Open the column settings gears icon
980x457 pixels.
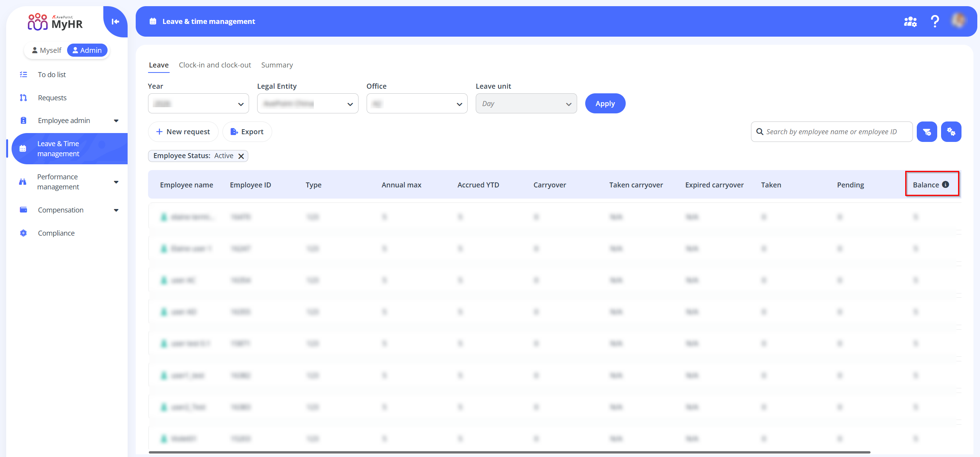(x=951, y=132)
